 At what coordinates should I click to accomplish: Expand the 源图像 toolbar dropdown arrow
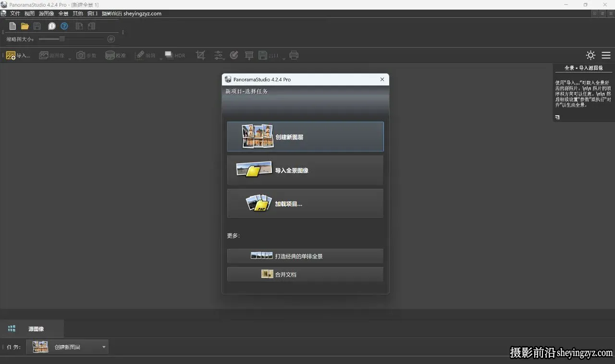coord(70,59)
